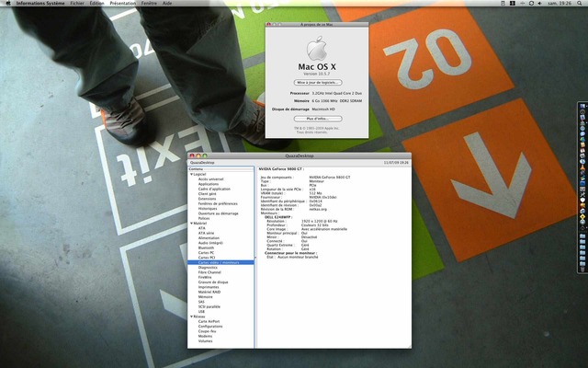Image resolution: width=588 pixels, height=368 pixels.
Task: Select FireWire entry
Action: (205, 277)
